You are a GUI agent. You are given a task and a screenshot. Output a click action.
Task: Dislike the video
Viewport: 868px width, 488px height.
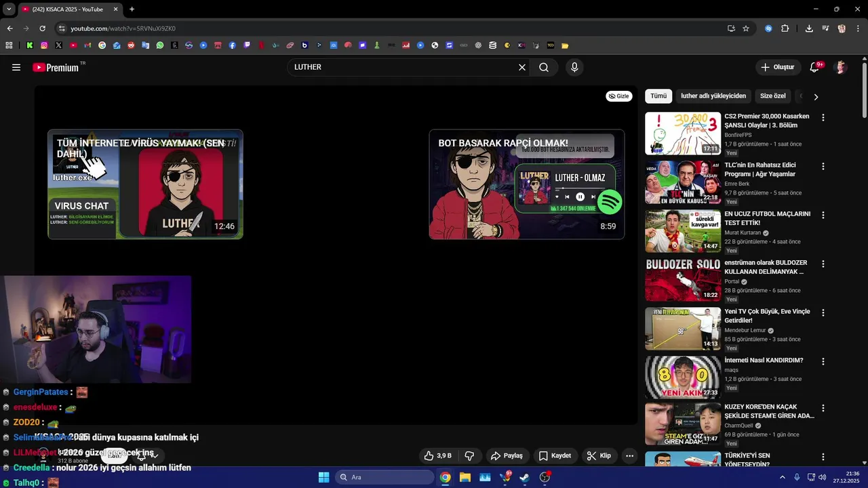pos(469,455)
